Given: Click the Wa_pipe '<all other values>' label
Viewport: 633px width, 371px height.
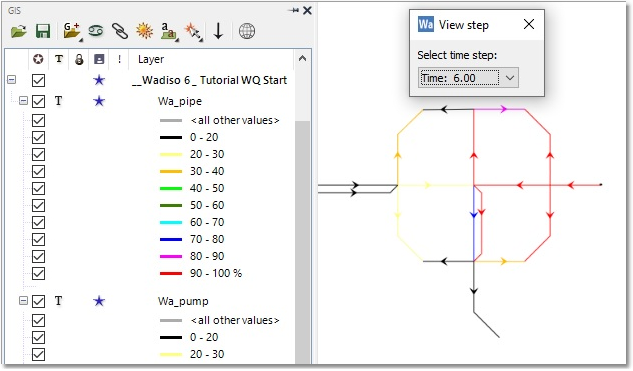Looking at the screenshot, I should (x=235, y=120).
